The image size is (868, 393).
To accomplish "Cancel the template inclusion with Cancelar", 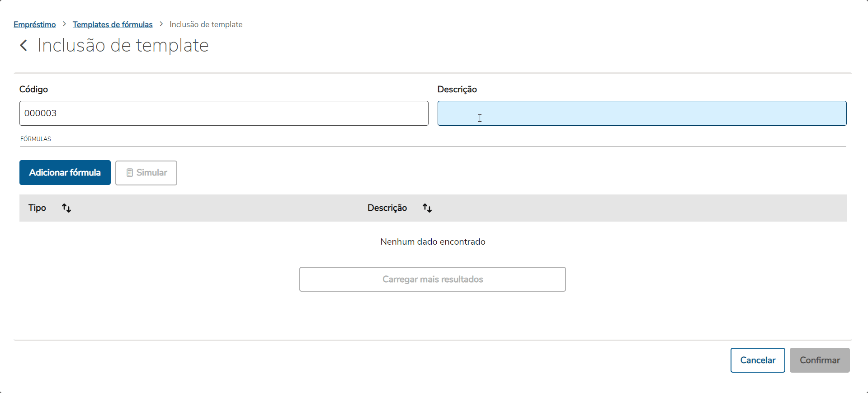I will point(758,360).
